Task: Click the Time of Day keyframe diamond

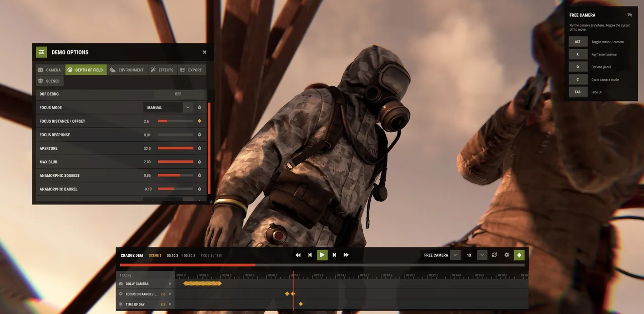Action: click(x=301, y=304)
